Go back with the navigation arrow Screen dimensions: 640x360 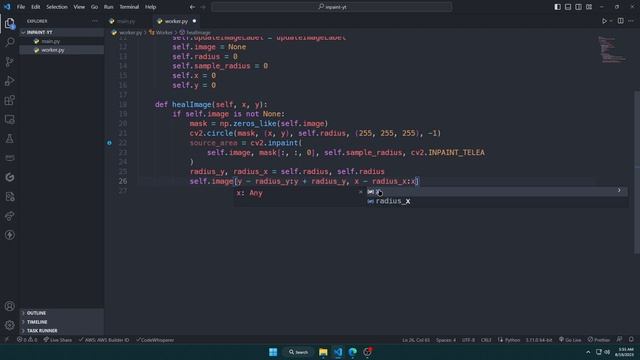[192, 7]
